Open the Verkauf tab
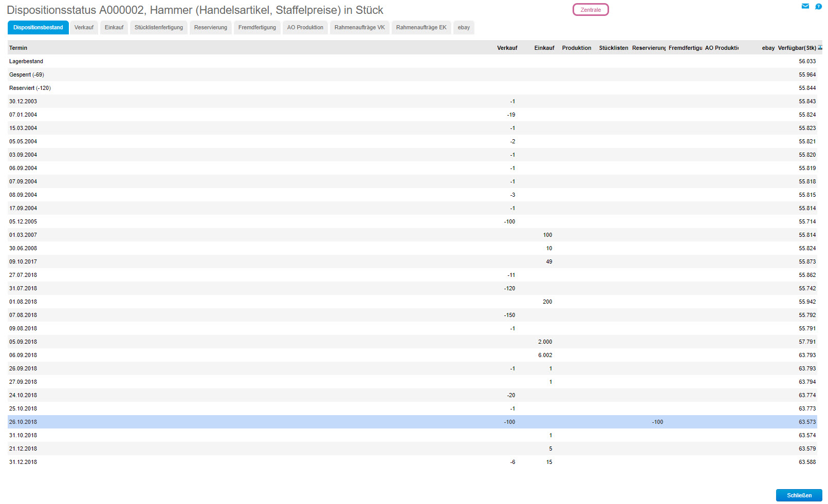 click(x=84, y=28)
